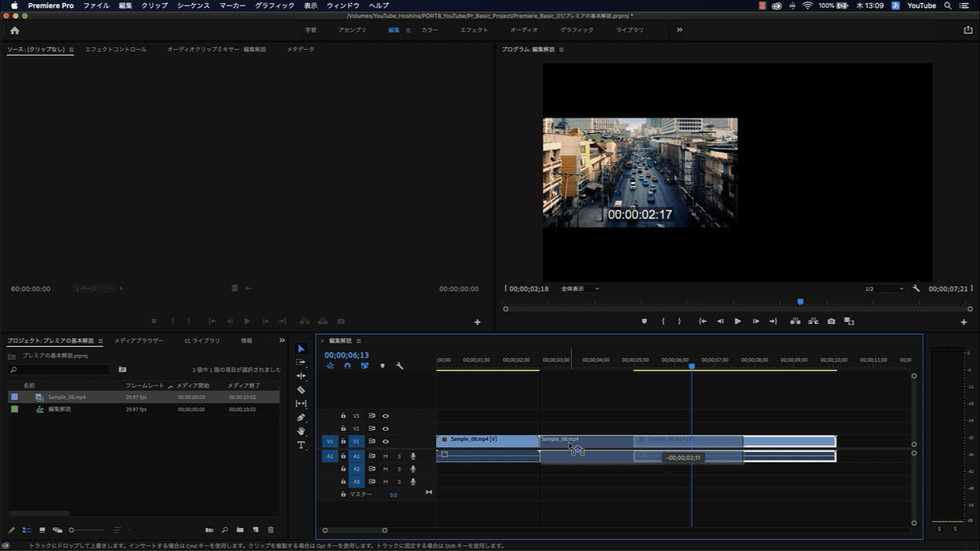Expand the workspace overflow chevron
Image resolution: width=980 pixels, height=551 pixels.
pos(679,30)
